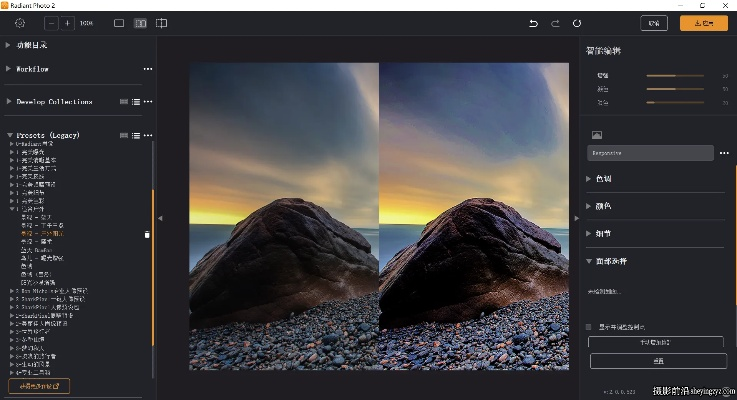Click the zoom in plus button
The image size is (737, 400).
(67, 22)
